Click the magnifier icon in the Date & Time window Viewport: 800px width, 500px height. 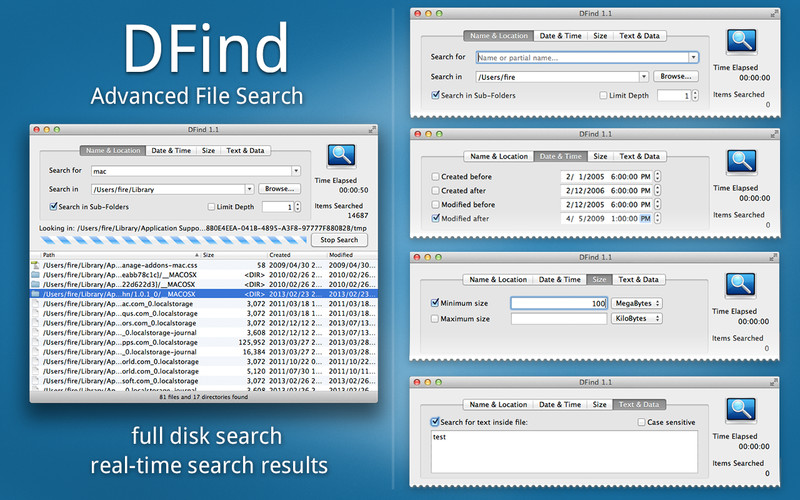pos(741,162)
